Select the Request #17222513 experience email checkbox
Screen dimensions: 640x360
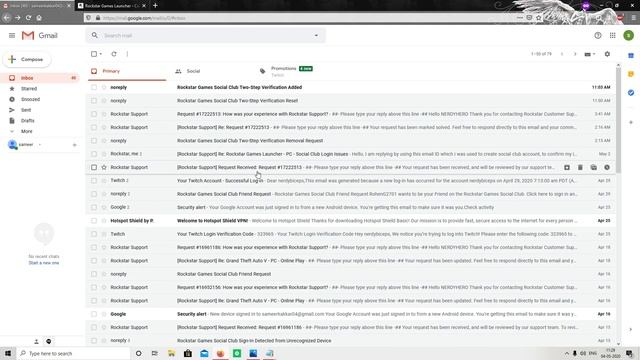[94, 114]
